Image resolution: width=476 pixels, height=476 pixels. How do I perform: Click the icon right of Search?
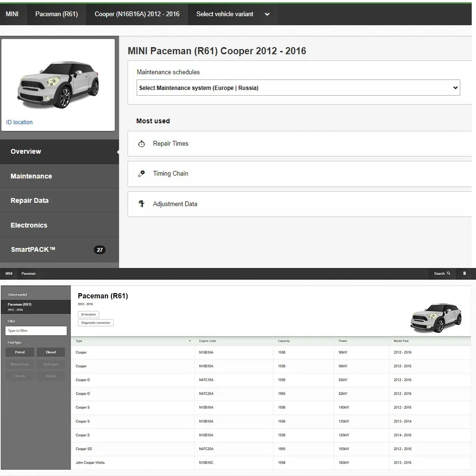point(465,274)
